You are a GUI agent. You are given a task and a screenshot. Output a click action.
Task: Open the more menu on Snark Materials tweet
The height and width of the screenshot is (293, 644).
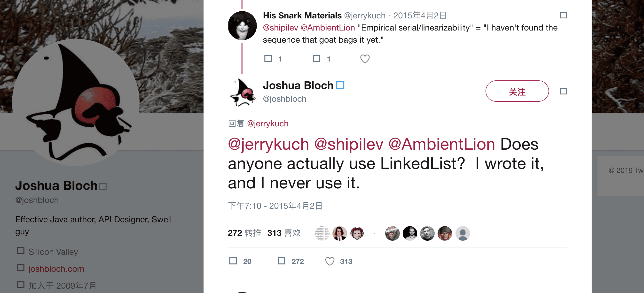coord(563,15)
